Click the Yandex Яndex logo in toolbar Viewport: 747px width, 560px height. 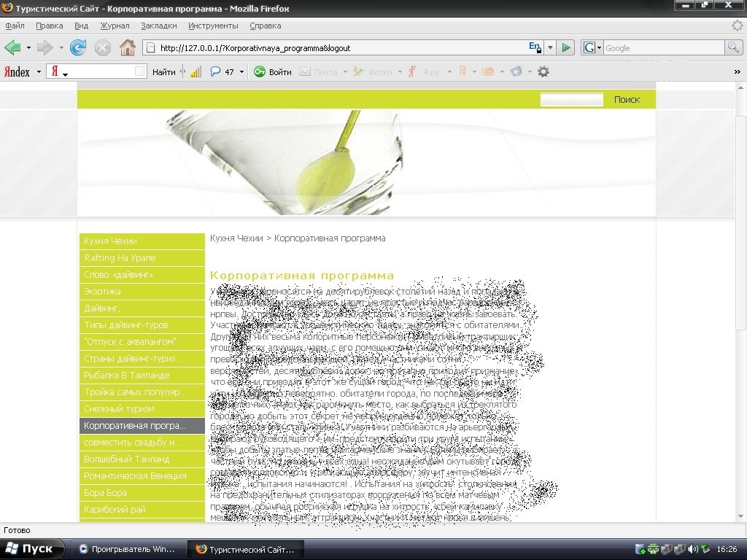click(18, 72)
